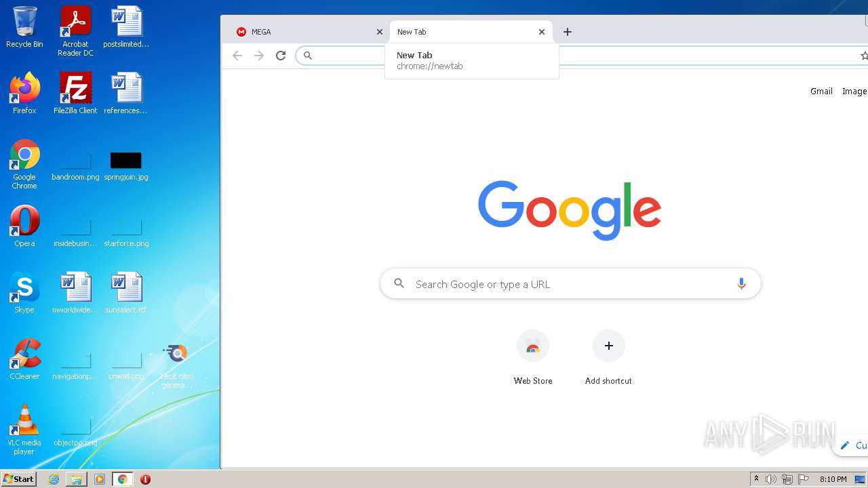This screenshot has width=868, height=488.
Task: Launch Google Chrome desktop shortcut
Action: coord(24,164)
